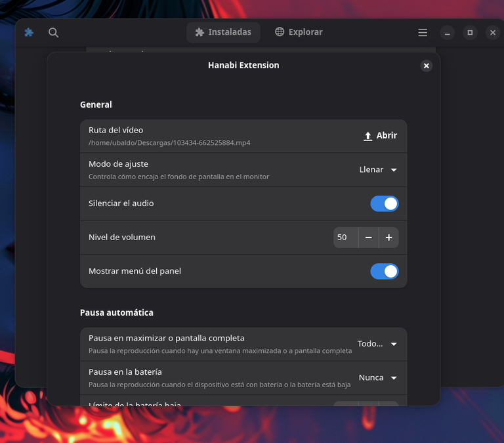
Task: Open the Modo de ajuste Llenar dropdown
Action: [x=378, y=170]
